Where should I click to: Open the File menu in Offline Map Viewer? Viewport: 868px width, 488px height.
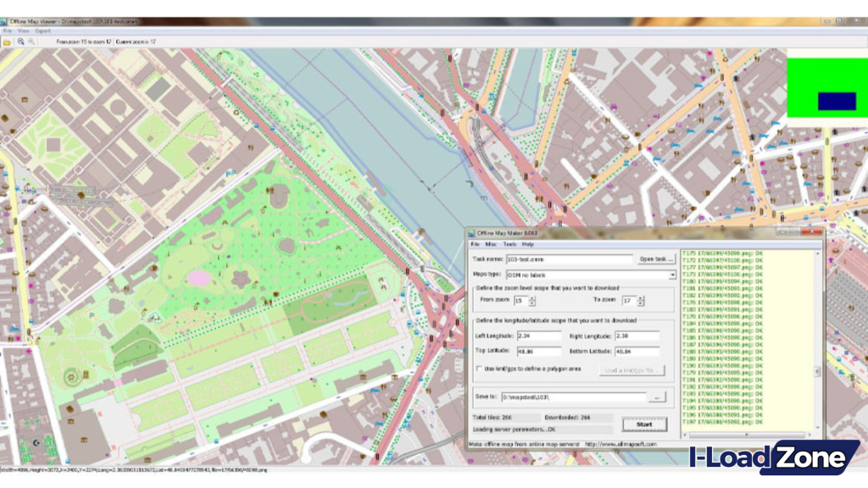click(x=8, y=29)
